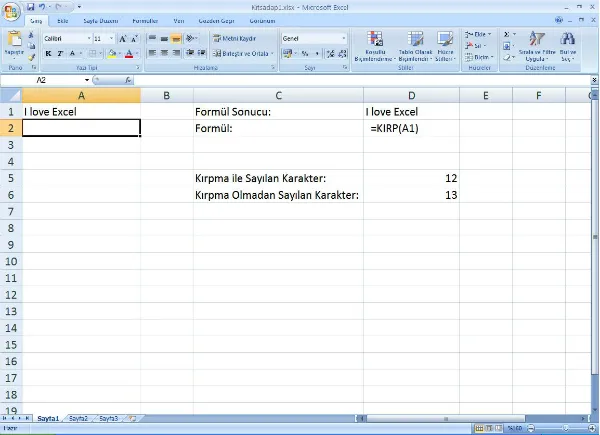Click the AutoSum sigma icon
The width and height of the screenshot is (600, 435).
tap(507, 34)
